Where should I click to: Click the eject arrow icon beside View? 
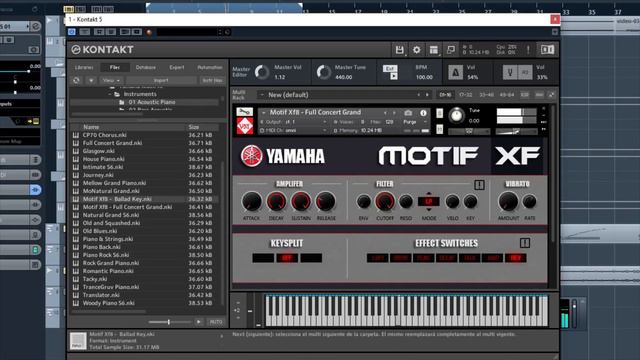click(91, 80)
